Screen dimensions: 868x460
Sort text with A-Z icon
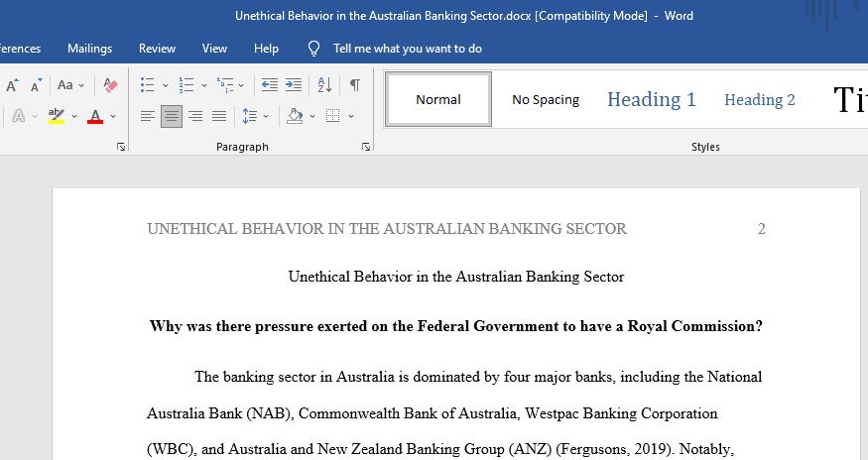[324, 85]
